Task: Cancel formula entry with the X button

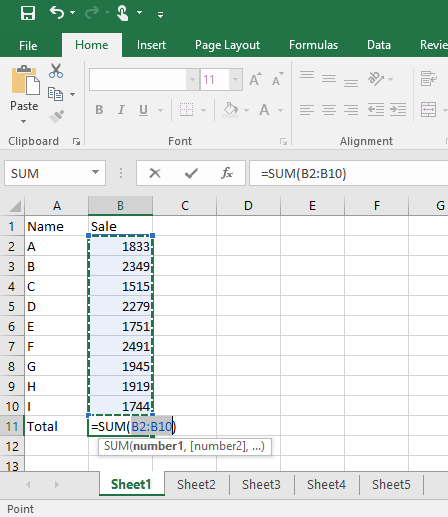Action: [x=155, y=173]
